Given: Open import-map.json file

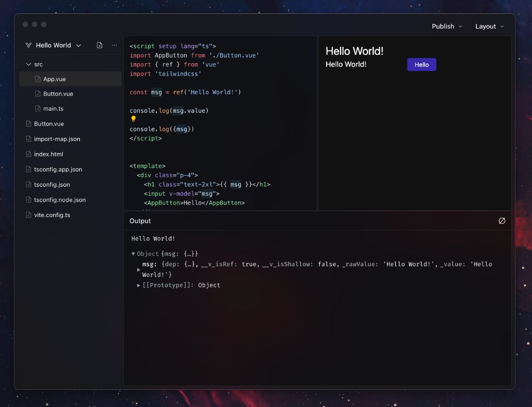Looking at the screenshot, I should (71, 139).
